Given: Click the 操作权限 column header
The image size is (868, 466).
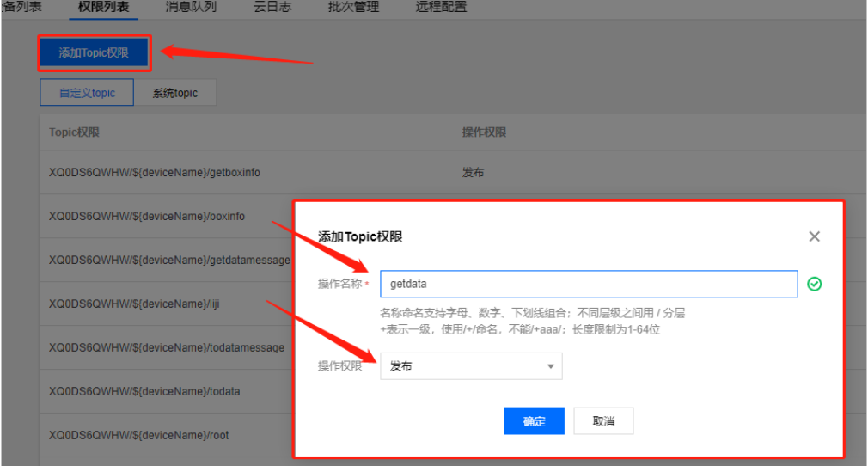Looking at the screenshot, I should coord(484,132).
